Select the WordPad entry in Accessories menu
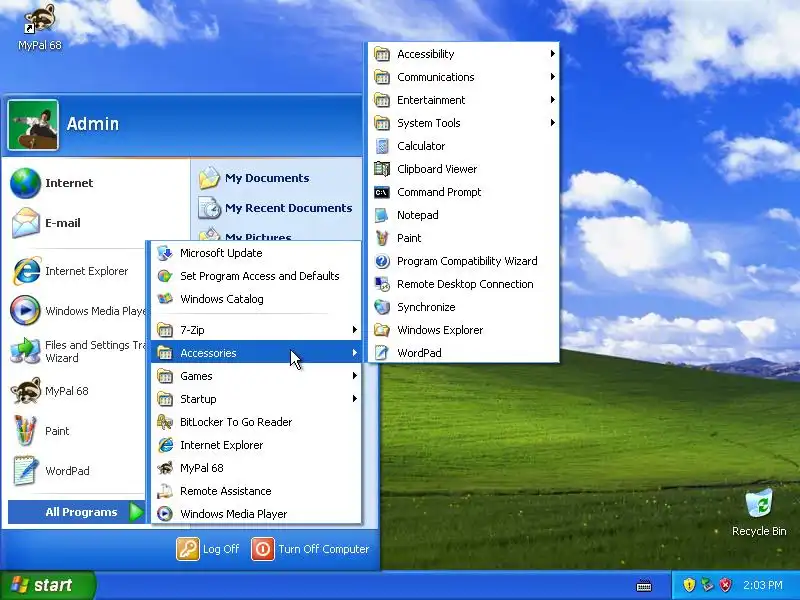The width and height of the screenshot is (800, 600). tap(464, 353)
